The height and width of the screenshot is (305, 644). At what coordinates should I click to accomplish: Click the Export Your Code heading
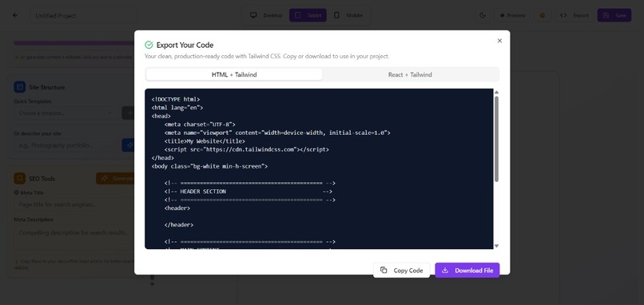(185, 46)
